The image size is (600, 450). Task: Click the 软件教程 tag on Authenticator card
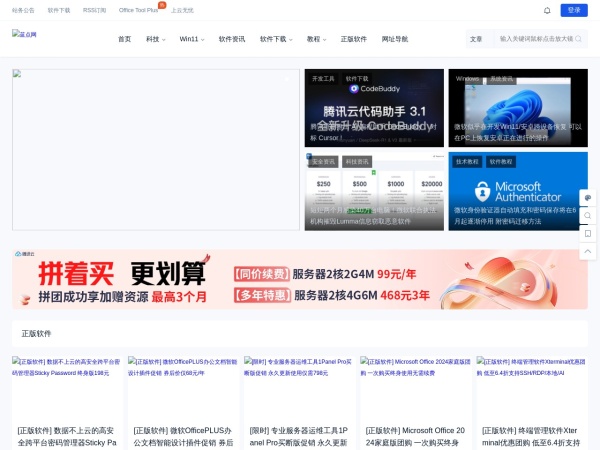(501, 162)
